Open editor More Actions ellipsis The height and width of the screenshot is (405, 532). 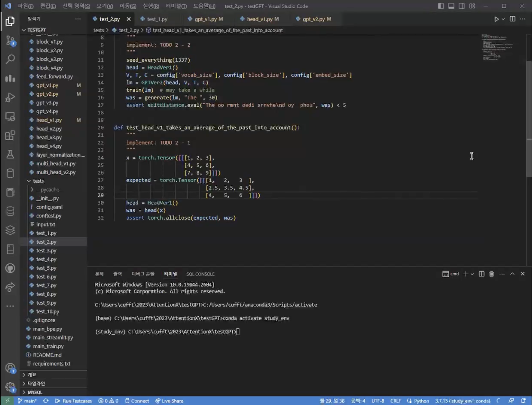coord(523,19)
